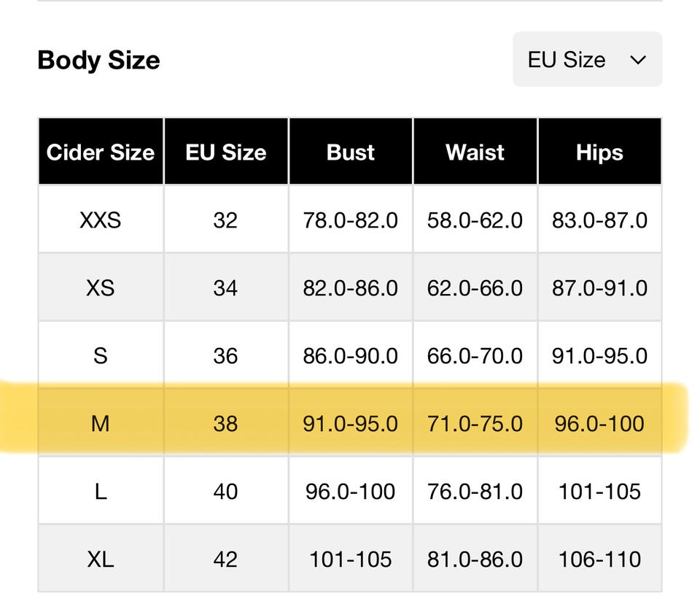Click the M waist value 71.0-75.0
This screenshot has width=700, height=612.
(475, 423)
